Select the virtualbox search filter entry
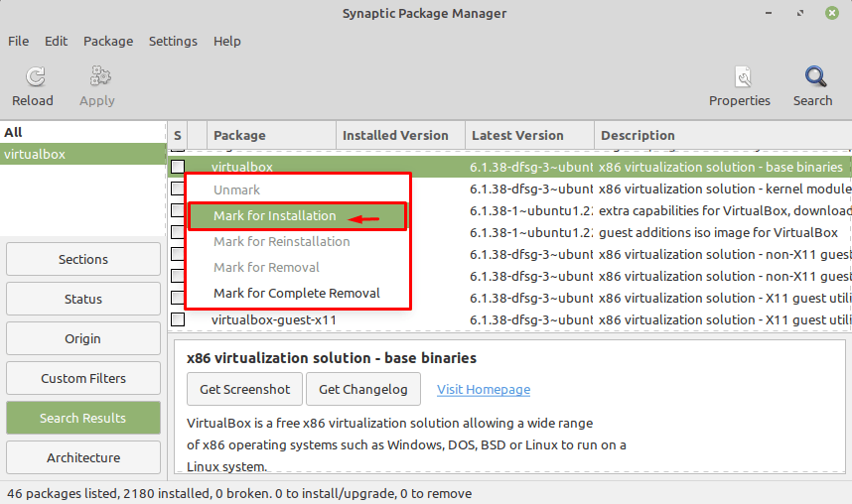Screen dimensions: 852x504 83,154
